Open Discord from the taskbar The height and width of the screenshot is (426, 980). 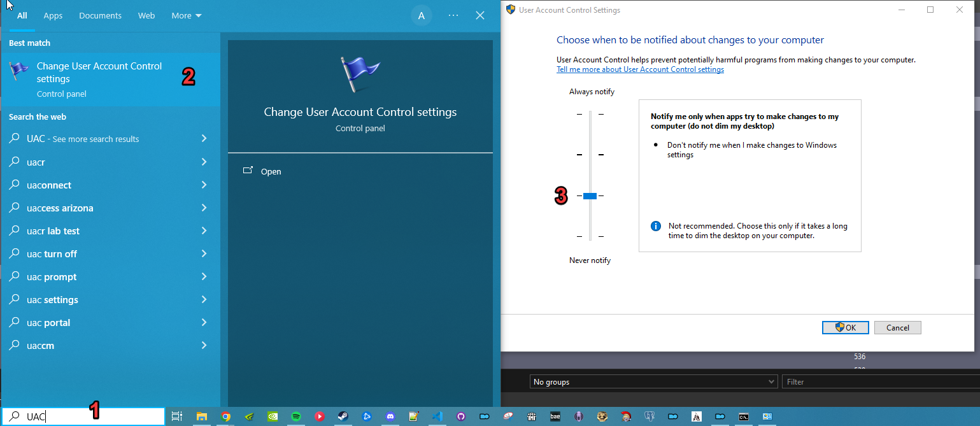(390, 416)
